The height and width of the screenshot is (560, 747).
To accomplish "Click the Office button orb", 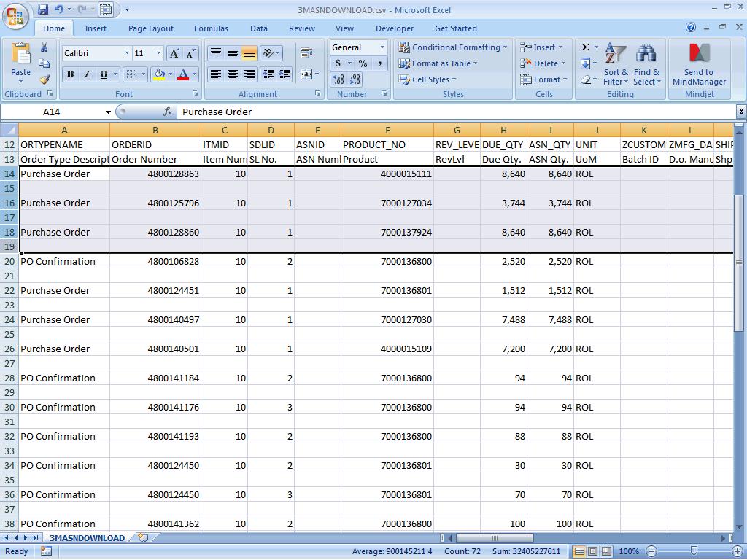I will (x=15, y=17).
